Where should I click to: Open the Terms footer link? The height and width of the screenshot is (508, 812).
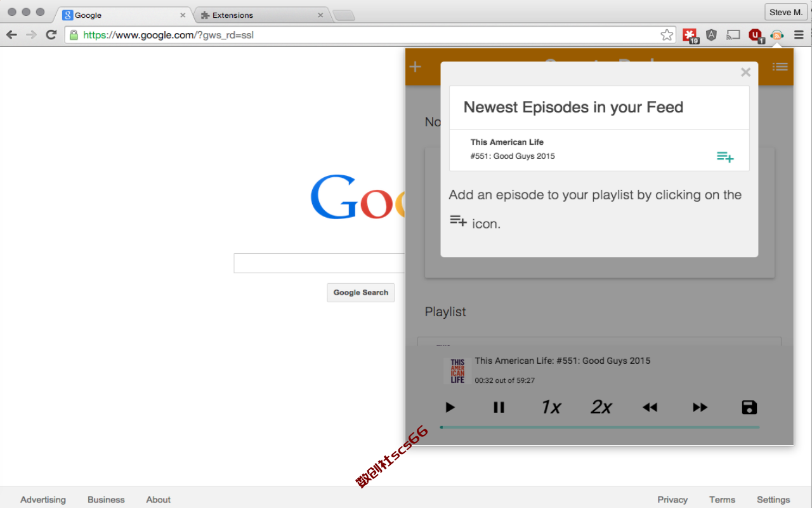[722, 500]
